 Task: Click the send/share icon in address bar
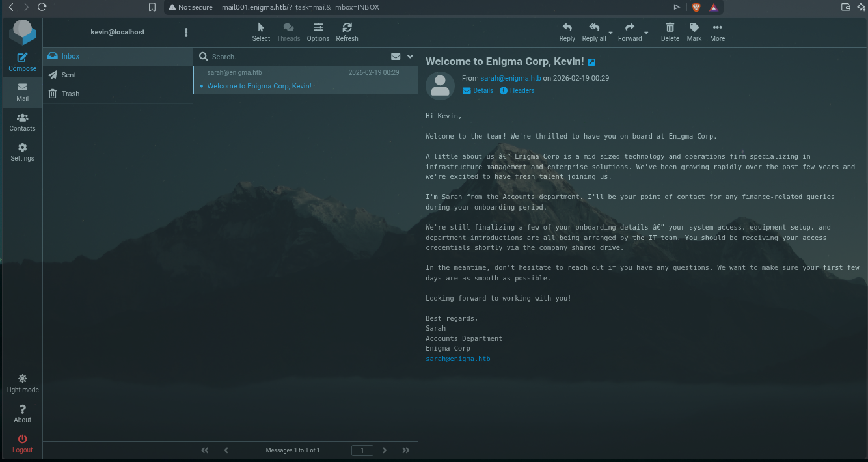tap(677, 7)
